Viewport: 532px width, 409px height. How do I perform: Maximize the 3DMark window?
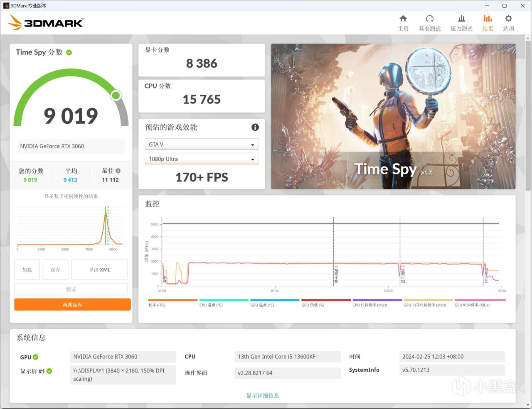504,6
